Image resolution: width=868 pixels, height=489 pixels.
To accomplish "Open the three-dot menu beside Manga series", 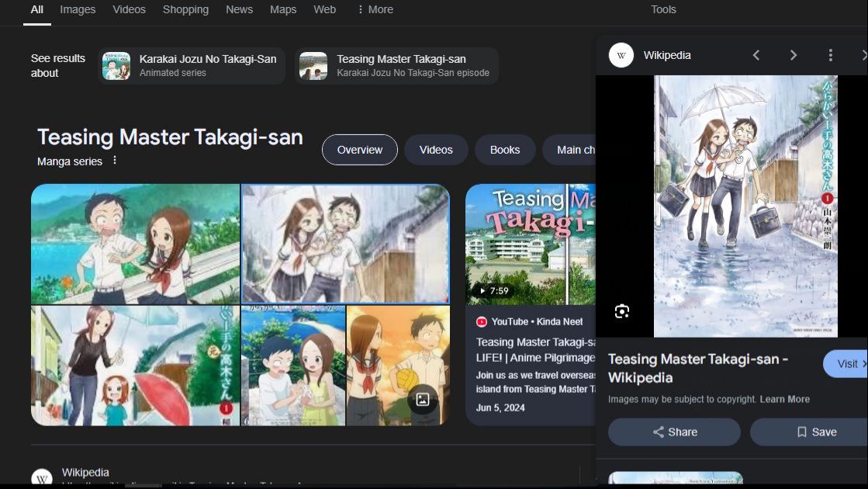I will click(115, 161).
